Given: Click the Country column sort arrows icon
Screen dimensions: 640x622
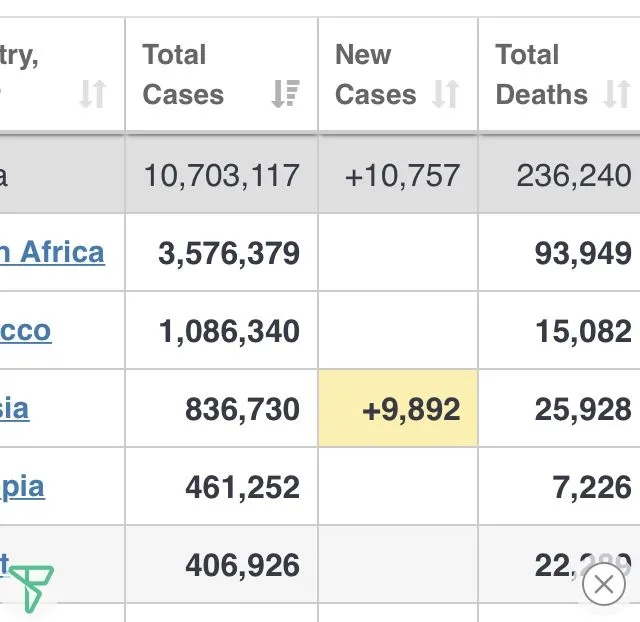Looking at the screenshot, I should tap(92, 95).
